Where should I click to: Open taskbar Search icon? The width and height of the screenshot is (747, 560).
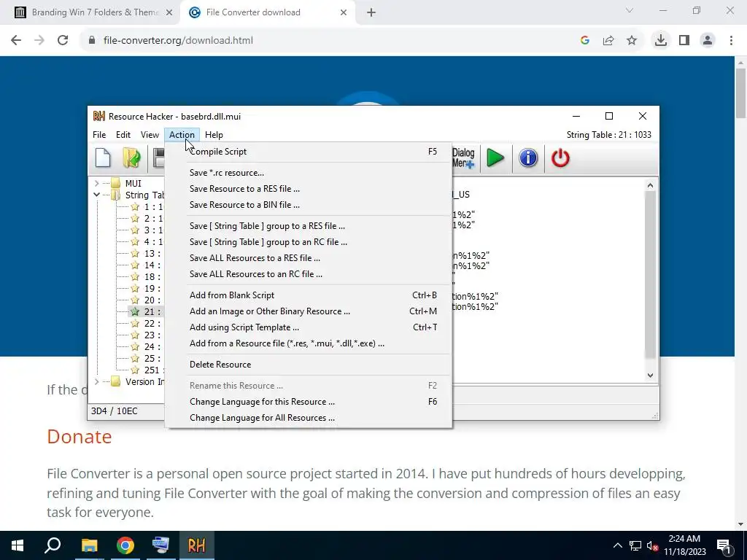point(53,545)
